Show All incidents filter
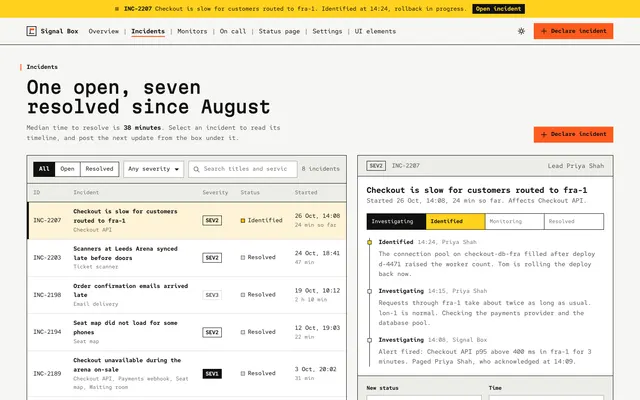This screenshot has height=400, width=640. (x=44, y=169)
